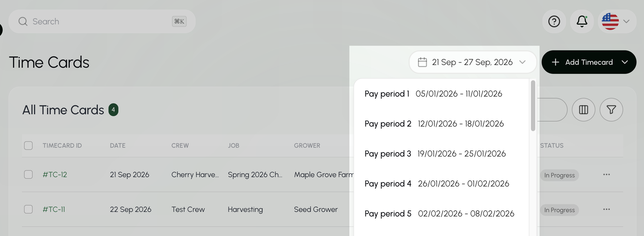Open notifications bell icon

582,21
